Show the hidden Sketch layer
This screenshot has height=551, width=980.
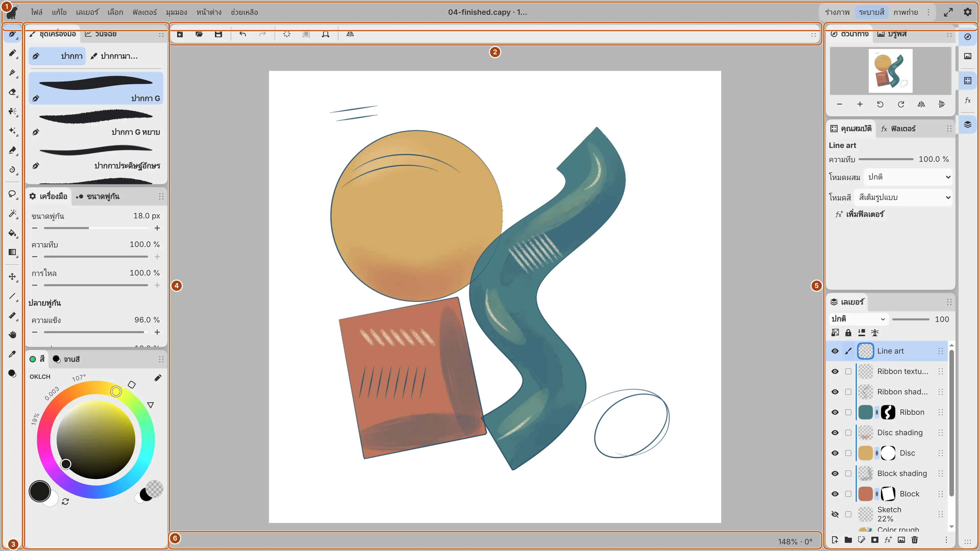point(835,514)
